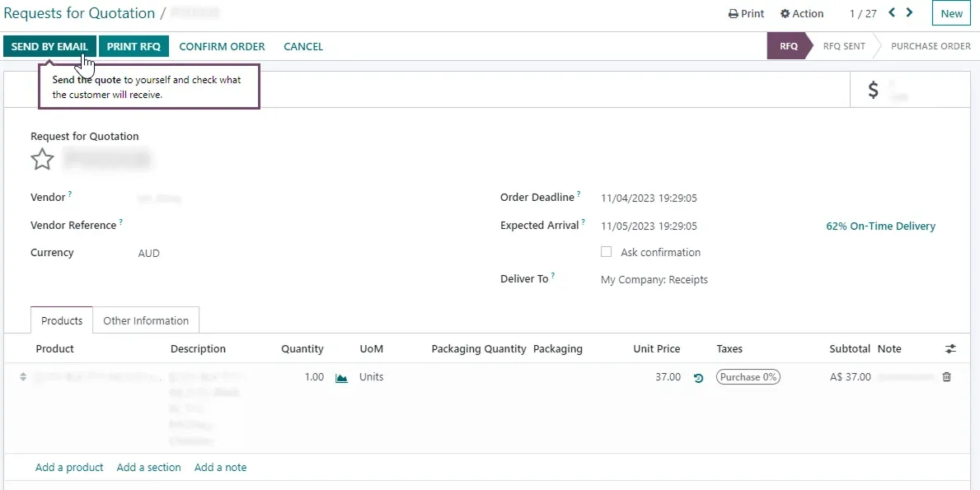Advance to the RFQ SENT stage

843,46
